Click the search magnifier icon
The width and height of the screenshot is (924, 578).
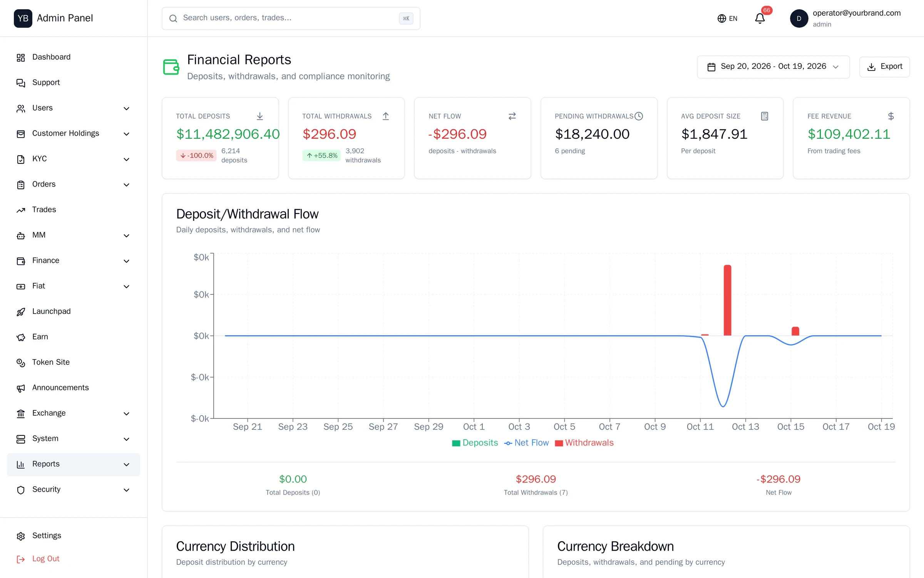click(x=173, y=18)
